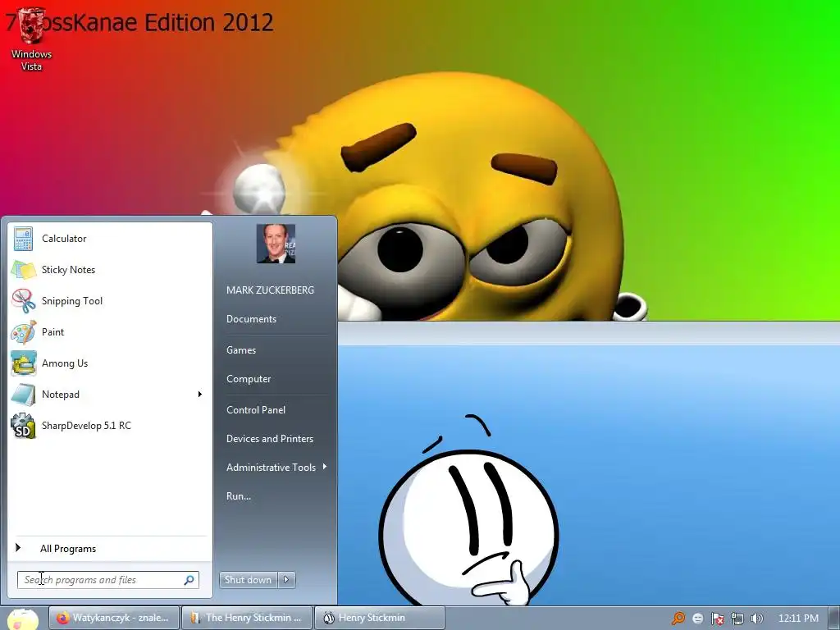Click the 12:11 PM clock
Screen dimensions: 840x630
coord(798,619)
